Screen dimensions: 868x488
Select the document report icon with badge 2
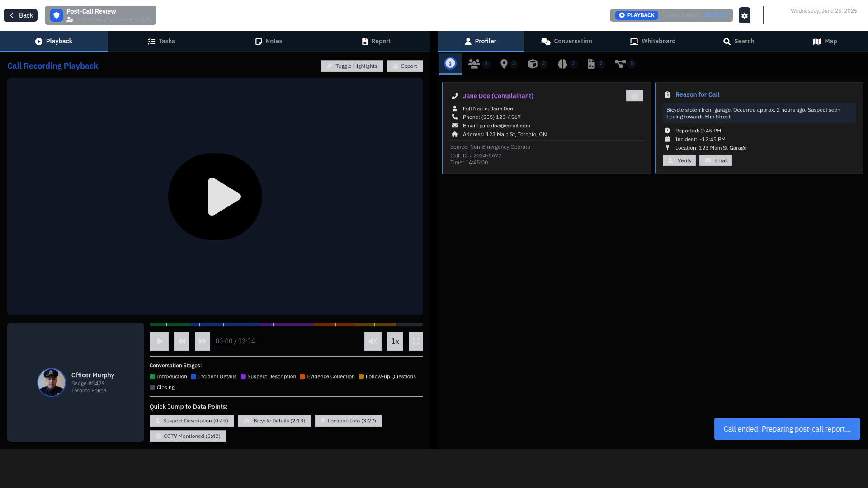tap(591, 64)
